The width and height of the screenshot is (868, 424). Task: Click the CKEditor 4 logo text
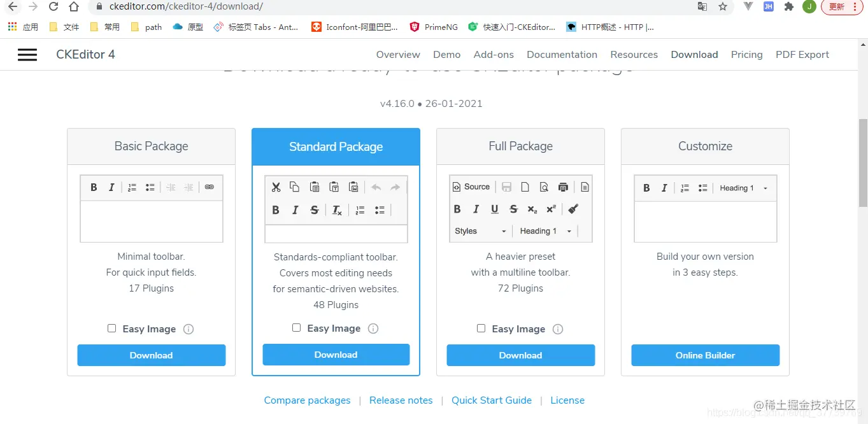(x=85, y=55)
